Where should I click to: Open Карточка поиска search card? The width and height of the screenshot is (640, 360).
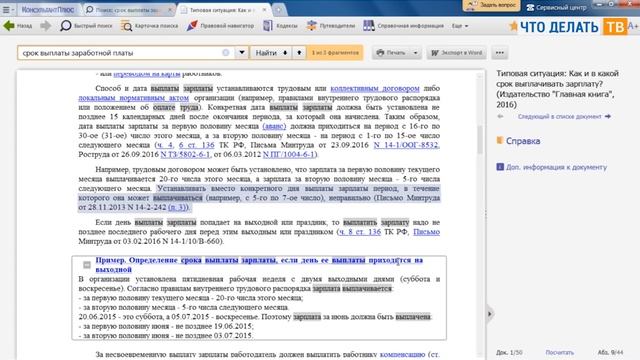coord(150,26)
